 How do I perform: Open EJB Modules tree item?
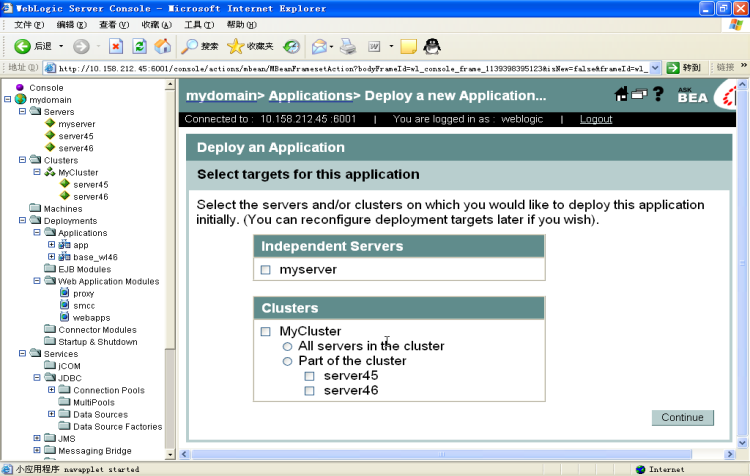(x=84, y=269)
